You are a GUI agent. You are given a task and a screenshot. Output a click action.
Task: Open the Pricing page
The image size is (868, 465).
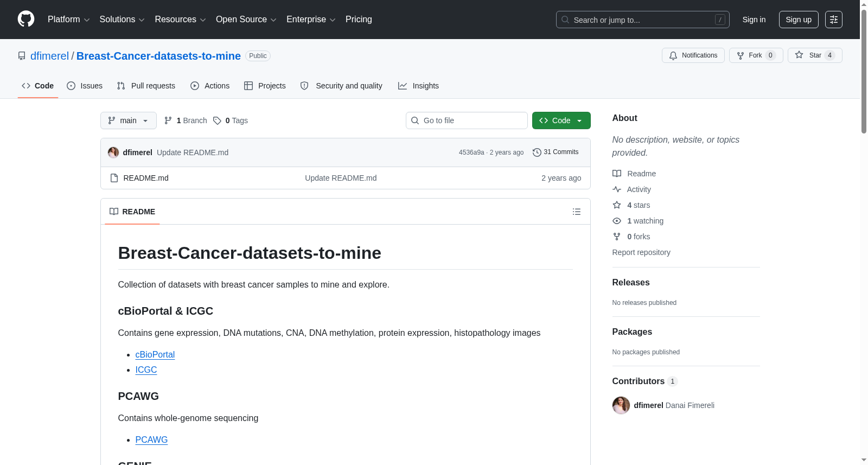(x=359, y=20)
